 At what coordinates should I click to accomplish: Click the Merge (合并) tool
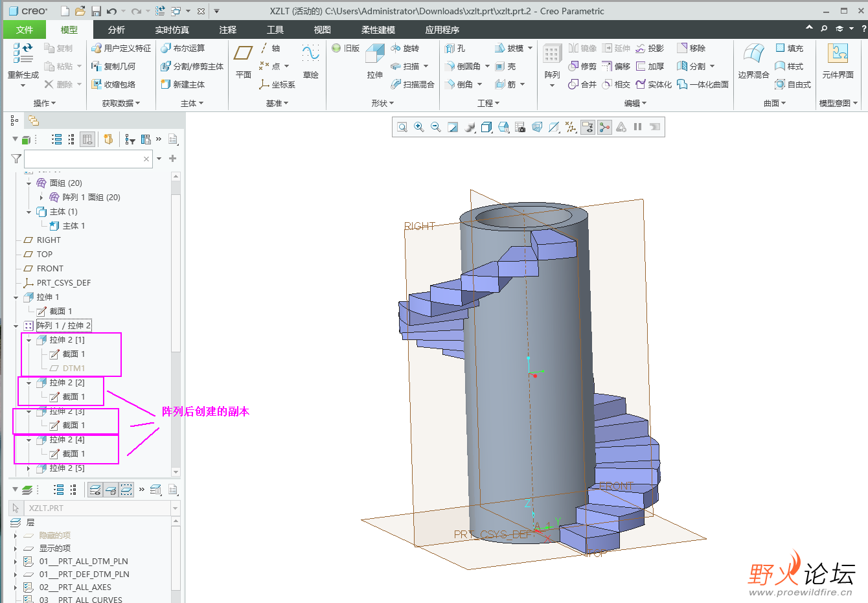click(582, 85)
